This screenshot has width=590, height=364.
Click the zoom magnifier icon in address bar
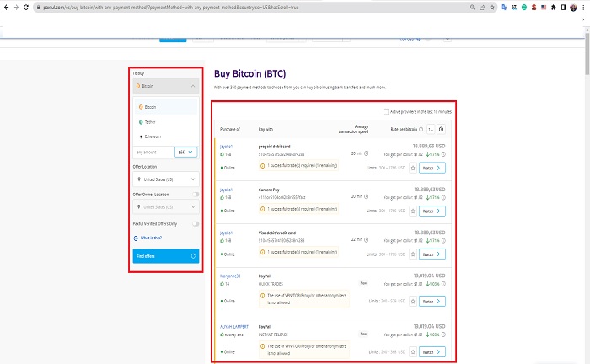(x=472, y=7)
